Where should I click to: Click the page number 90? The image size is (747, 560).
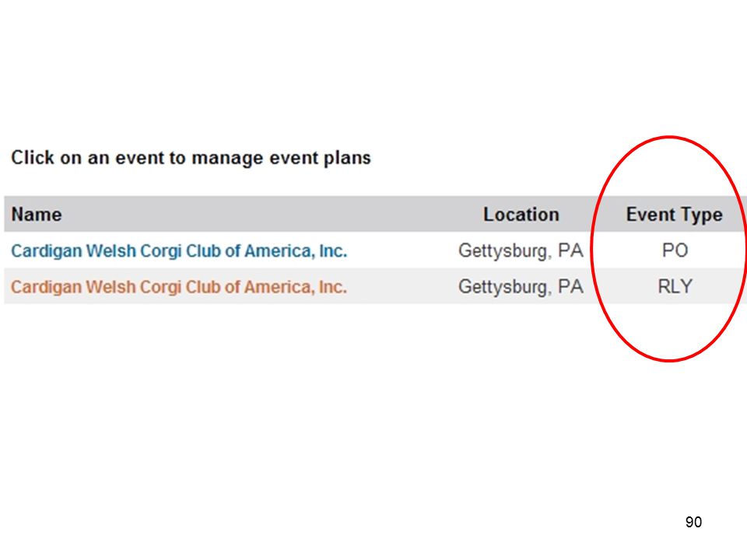pyautogui.click(x=693, y=522)
